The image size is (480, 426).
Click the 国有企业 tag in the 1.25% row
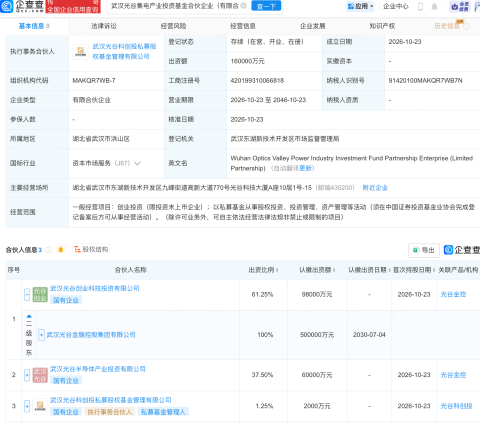[x=66, y=412]
